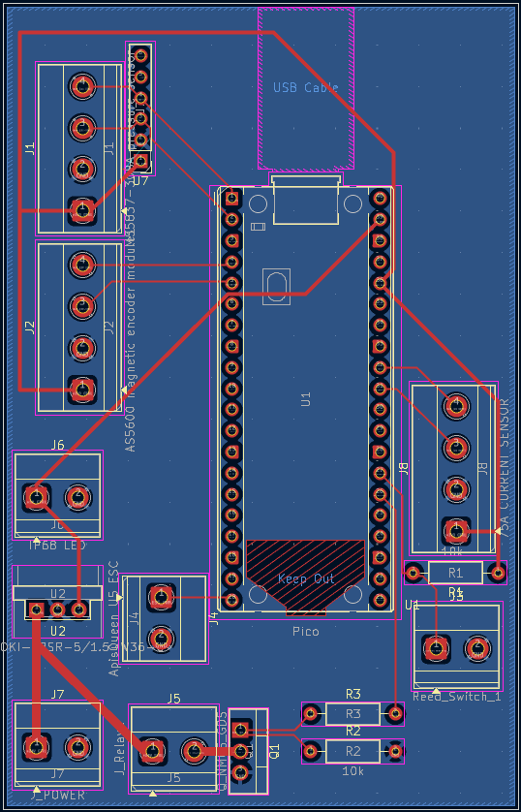Image resolution: width=521 pixels, height=812 pixels.
Task: Click pad 4 of current sensor connector J8
Action: coord(456,407)
